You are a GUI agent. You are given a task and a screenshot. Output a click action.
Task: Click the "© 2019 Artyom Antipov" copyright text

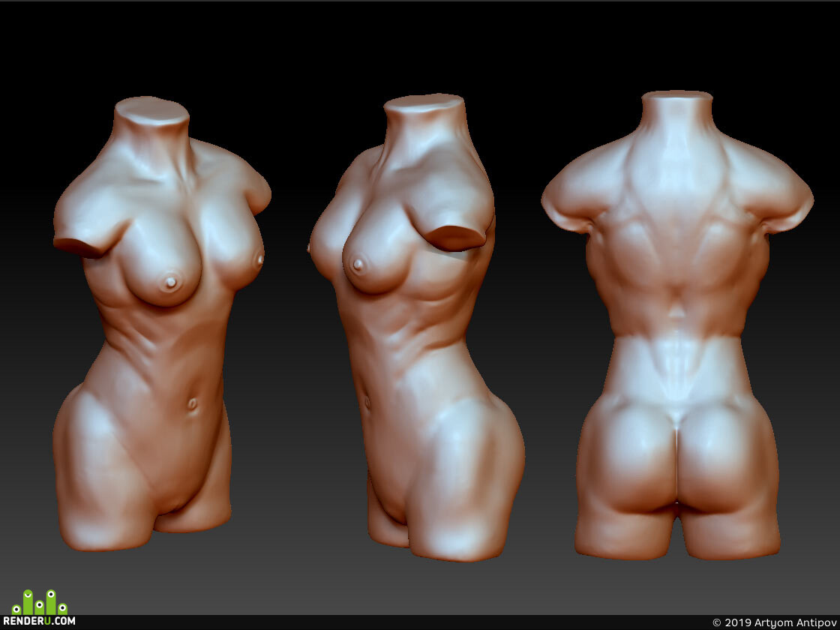point(773,622)
